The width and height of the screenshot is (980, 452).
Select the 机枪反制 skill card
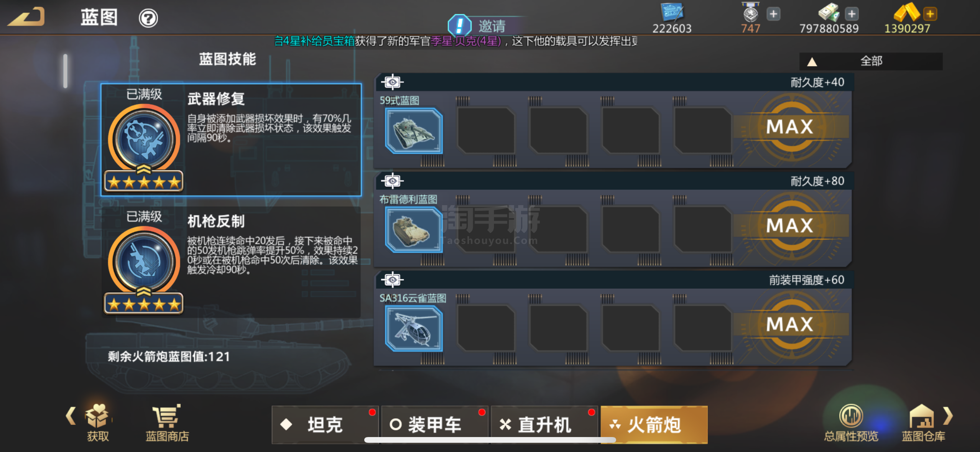(x=231, y=262)
